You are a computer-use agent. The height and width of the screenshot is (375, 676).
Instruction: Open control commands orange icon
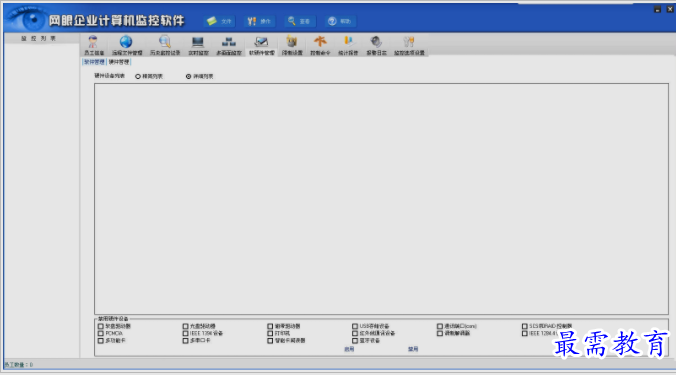[x=320, y=46]
